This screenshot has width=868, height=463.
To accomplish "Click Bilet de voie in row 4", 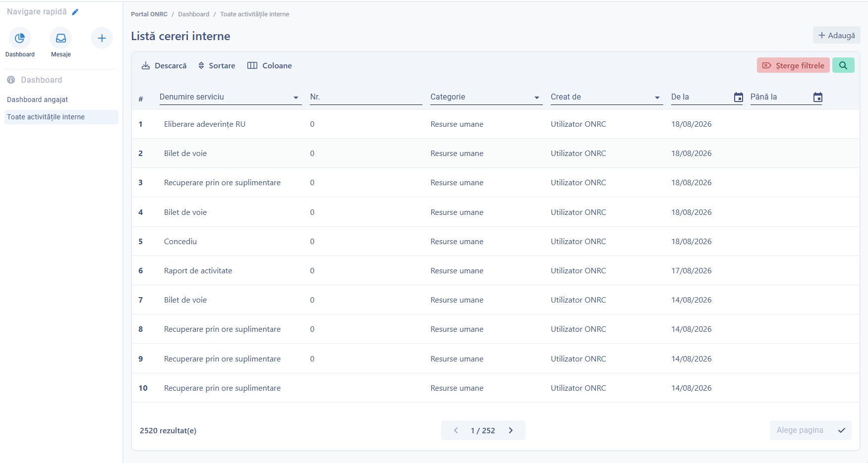I will click(x=185, y=212).
